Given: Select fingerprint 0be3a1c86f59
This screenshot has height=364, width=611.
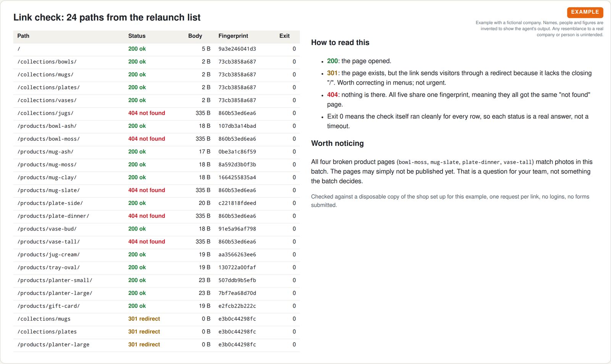Looking at the screenshot, I should [x=237, y=152].
